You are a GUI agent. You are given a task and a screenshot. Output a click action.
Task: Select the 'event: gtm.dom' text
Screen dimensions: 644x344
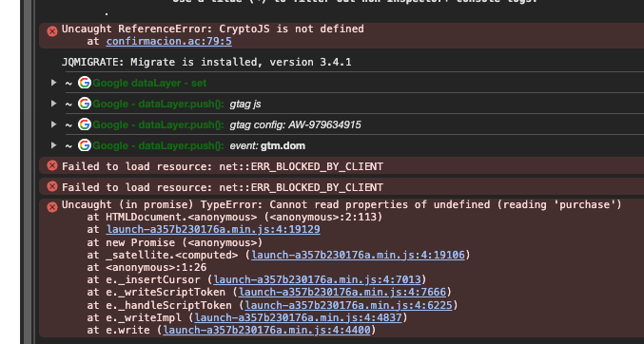pos(267,145)
